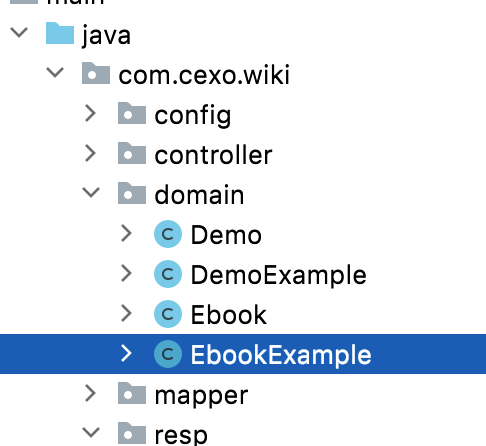Click the domain package folder icon
486x446 pixels.
pos(132,193)
